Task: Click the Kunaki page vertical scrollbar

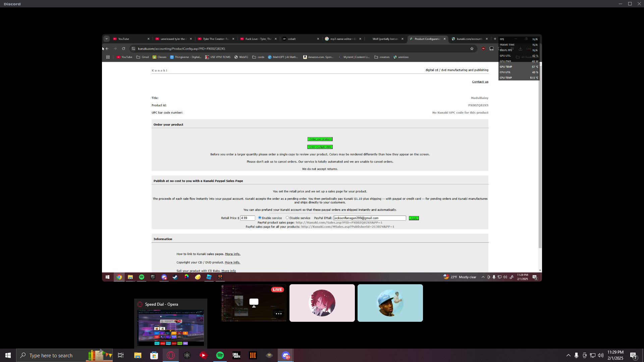Action: coord(540,158)
